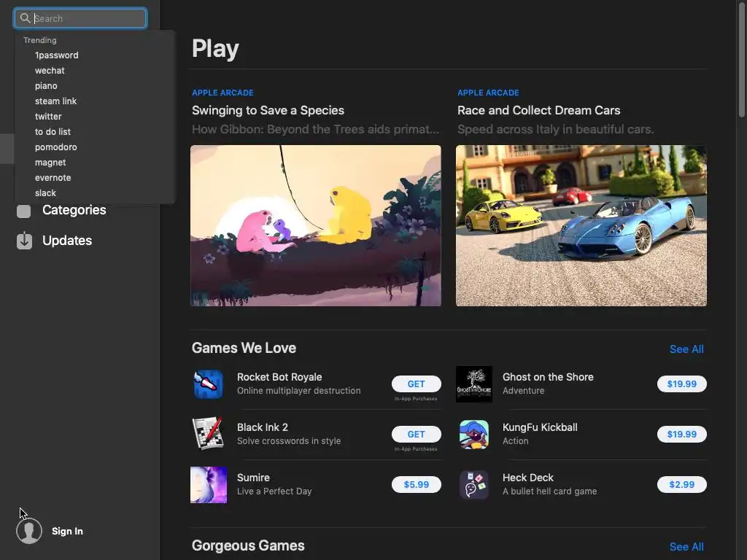
Task: Select trending search to do list
Action: [53, 131]
